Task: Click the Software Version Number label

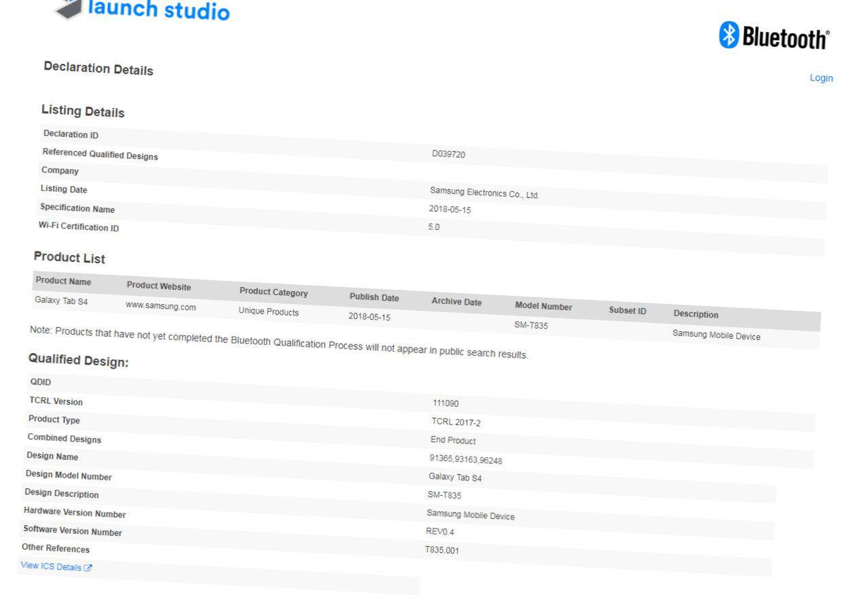Action: coord(73,530)
